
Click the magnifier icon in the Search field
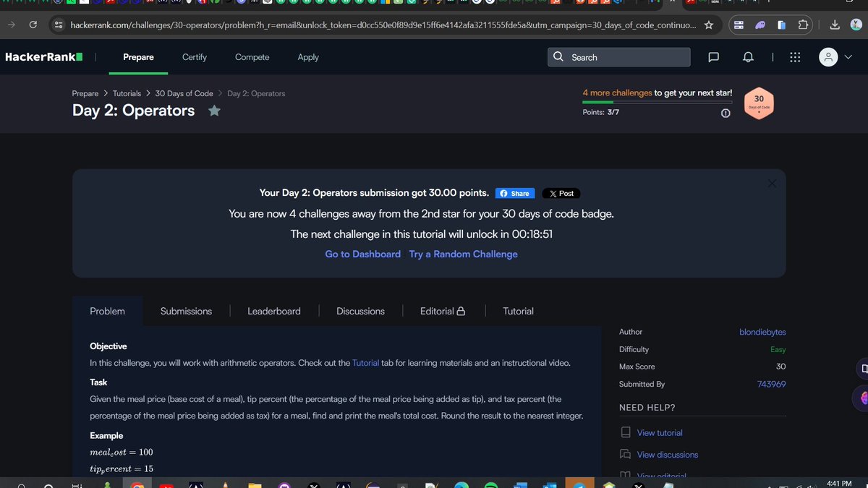point(558,57)
